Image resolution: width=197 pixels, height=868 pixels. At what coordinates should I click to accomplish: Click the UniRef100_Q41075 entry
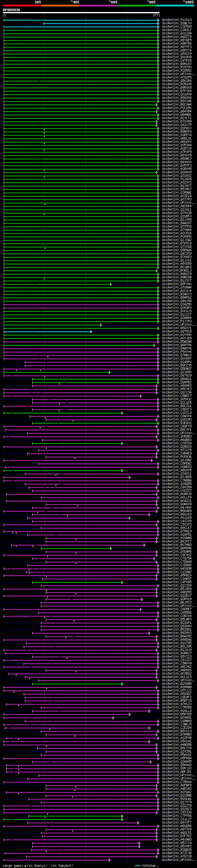[x=177, y=125]
